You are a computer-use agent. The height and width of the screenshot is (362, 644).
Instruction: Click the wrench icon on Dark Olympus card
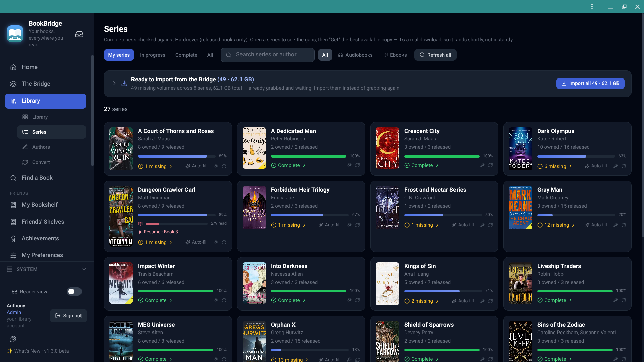(x=615, y=166)
